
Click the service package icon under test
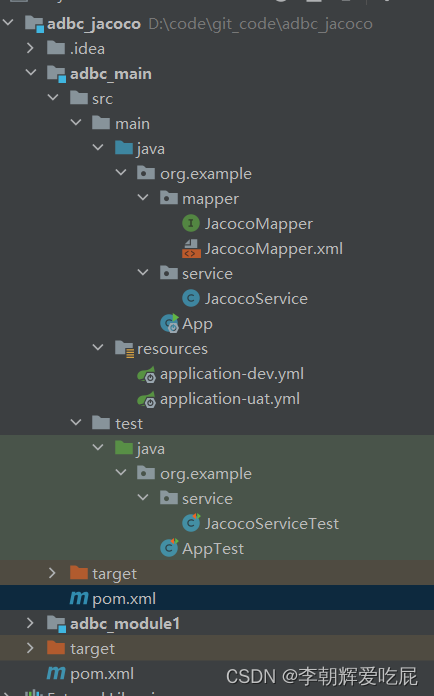[169, 498]
